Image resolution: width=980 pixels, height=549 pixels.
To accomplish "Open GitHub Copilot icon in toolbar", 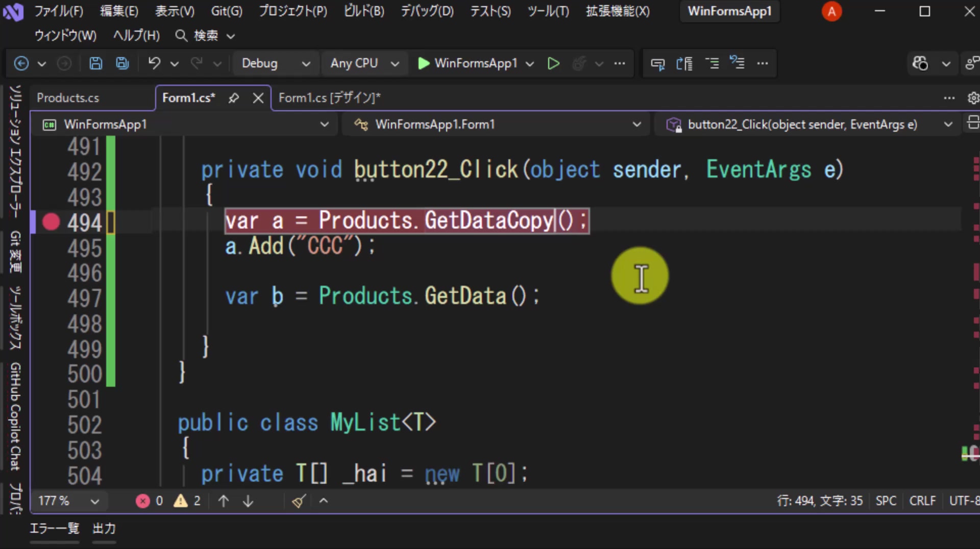I will point(920,63).
